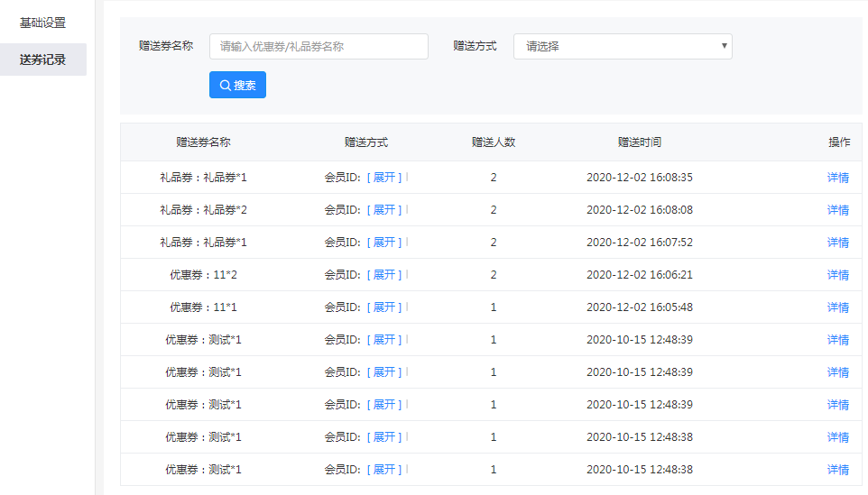Open 详情 for 2020-12-02 16:05:48 record
This screenshot has width=868, height=495.
pyautogui.click(x=837, y=307)
